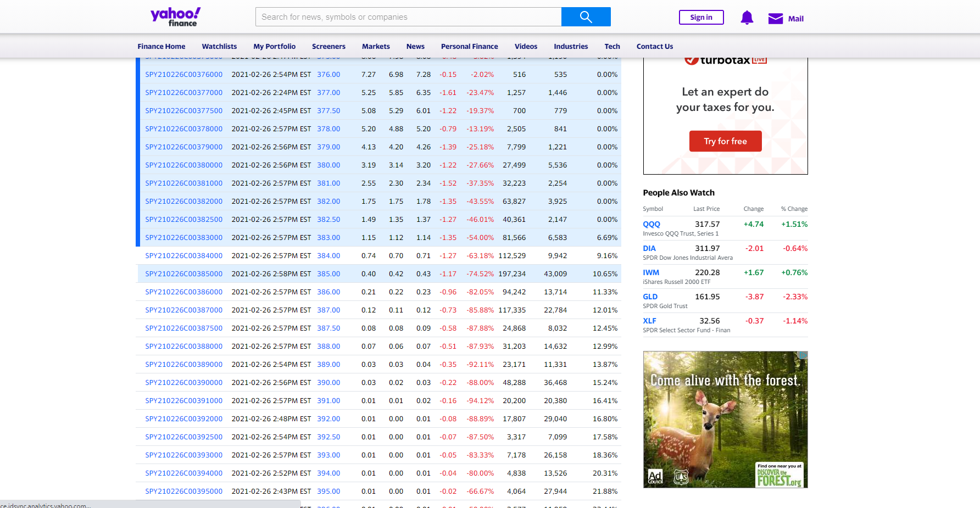Open IWM symbol in People Also Watch
980x508 pixels.
pyautogui.click(x=651, y=272)
